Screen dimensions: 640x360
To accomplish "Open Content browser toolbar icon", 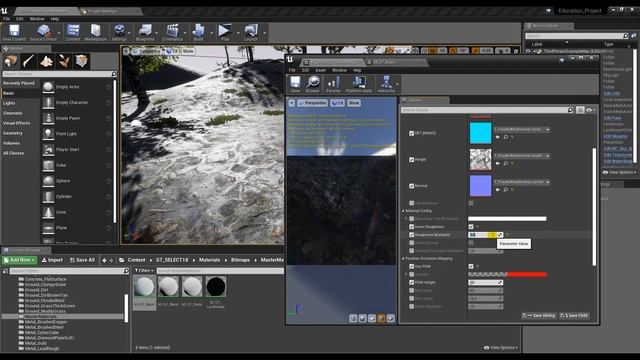I will (x=73, y=32).
